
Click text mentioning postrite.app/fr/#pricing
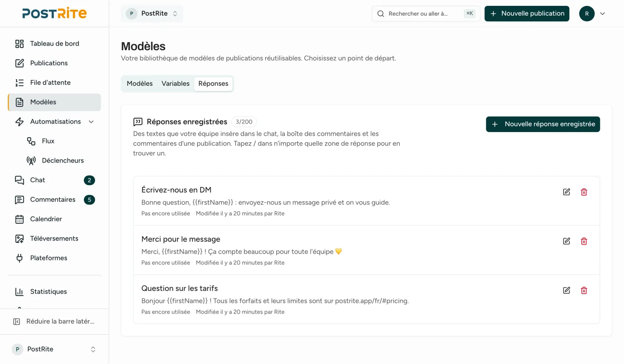click(x=275, y=301)
